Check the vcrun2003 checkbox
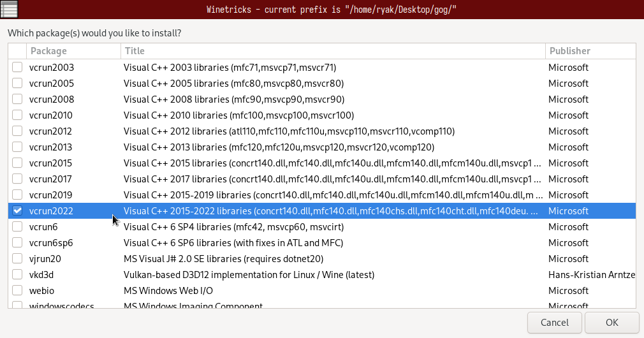 point(17,68)
